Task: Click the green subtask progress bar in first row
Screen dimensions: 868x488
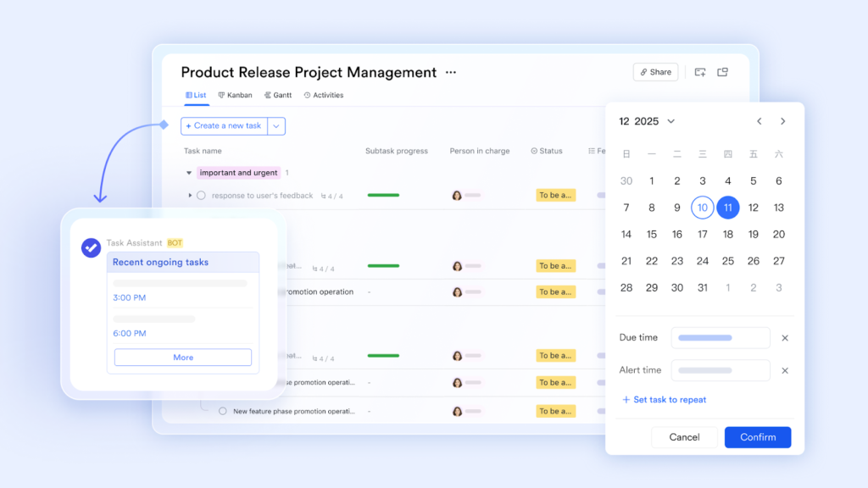Action: click(x=383, y=195)
